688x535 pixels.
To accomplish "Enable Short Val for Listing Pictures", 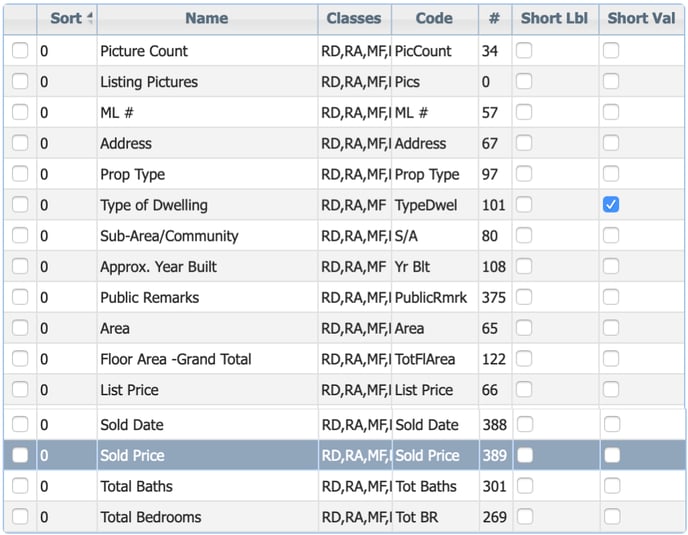I will pyautogui.click(x=611, y=81).
